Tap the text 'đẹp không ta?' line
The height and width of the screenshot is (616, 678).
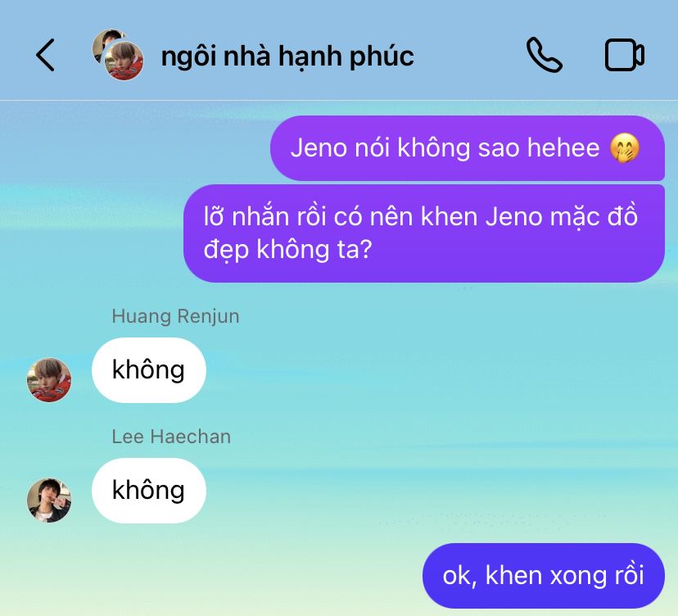[x=287, y=250]
